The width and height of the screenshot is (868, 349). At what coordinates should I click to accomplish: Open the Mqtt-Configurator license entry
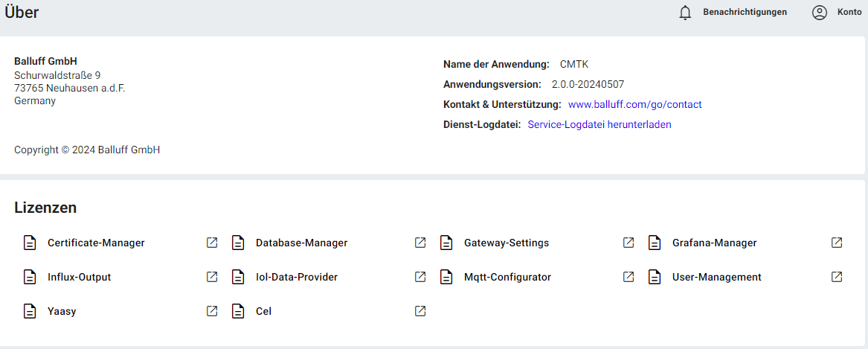(507, 277)
